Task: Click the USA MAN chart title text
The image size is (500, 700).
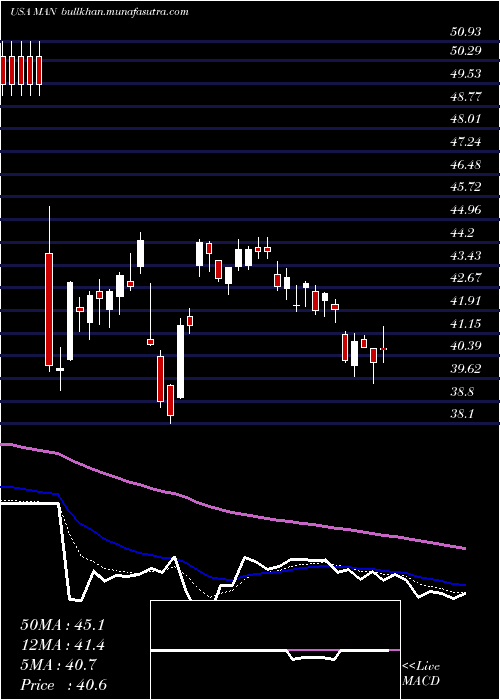Action: tap(33, 12)
